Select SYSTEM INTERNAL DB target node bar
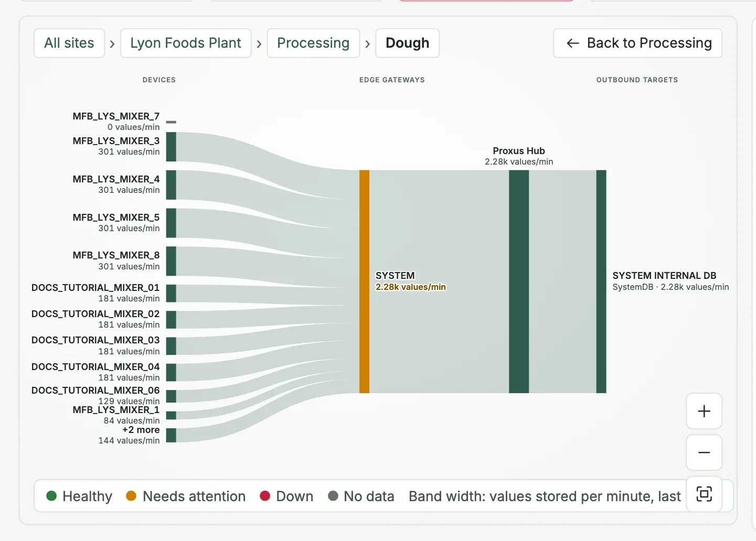The height and width of the screenshot is (541, 756). pos(601,282)
